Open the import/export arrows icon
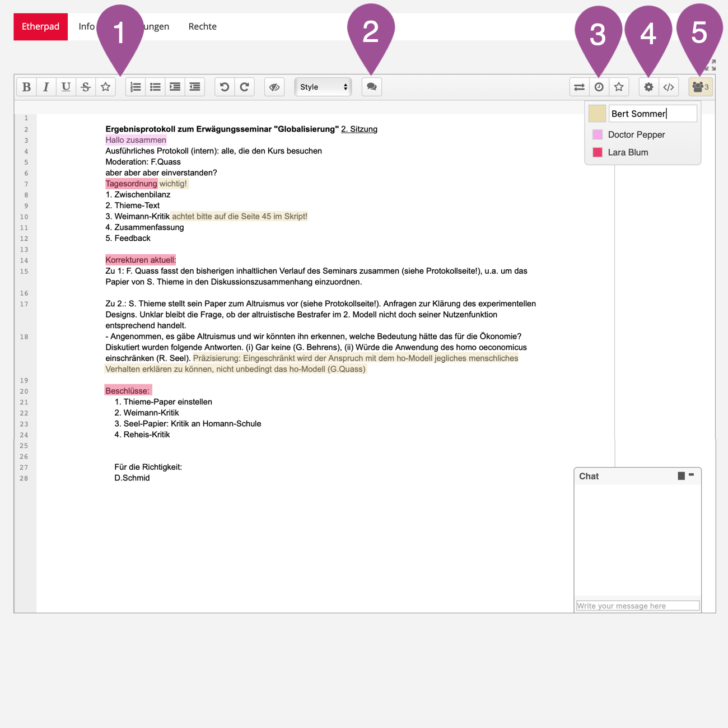 point(579,87)
